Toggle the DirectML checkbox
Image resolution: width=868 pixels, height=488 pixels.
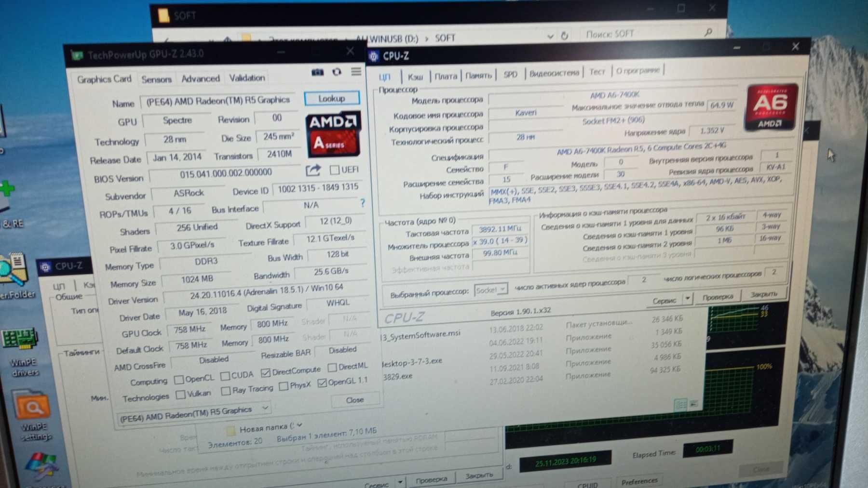(x=332, y=368)
